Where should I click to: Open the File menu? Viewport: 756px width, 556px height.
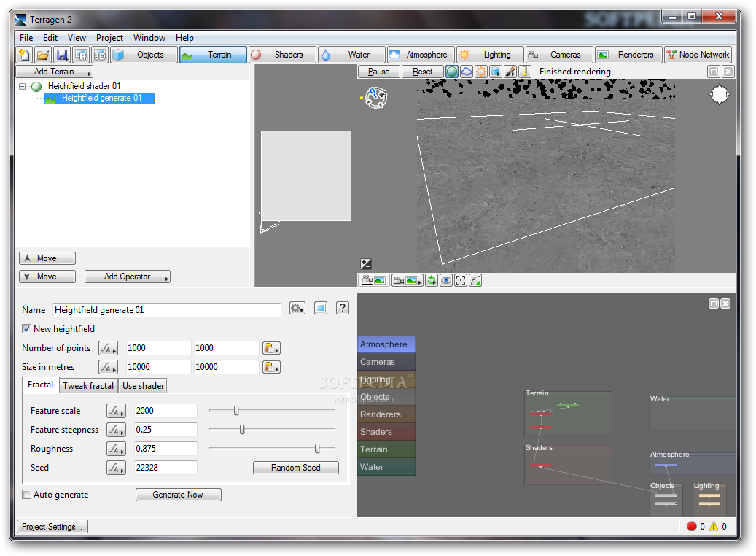pos(26,38)
